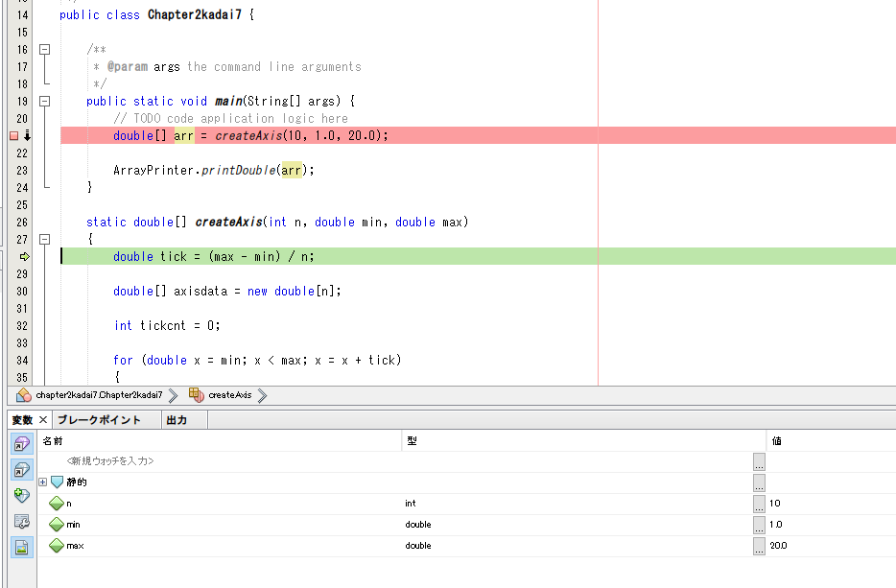Switch to the 出力 tab

click(x=177, y=420)
